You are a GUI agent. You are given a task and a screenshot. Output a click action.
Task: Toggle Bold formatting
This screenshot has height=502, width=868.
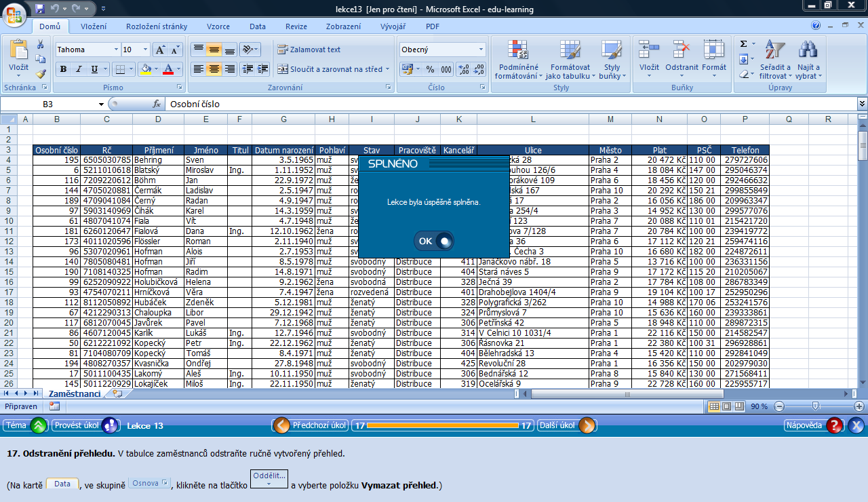63,69
